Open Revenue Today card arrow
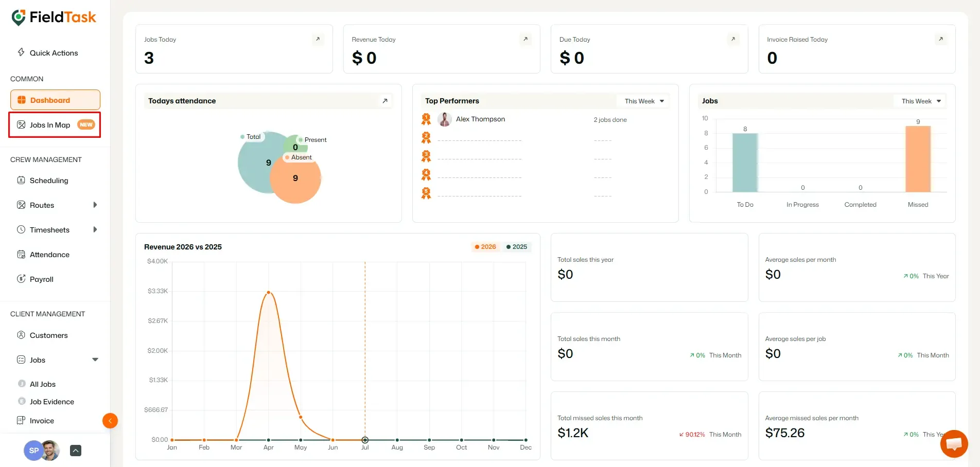 tap(526, 39)
